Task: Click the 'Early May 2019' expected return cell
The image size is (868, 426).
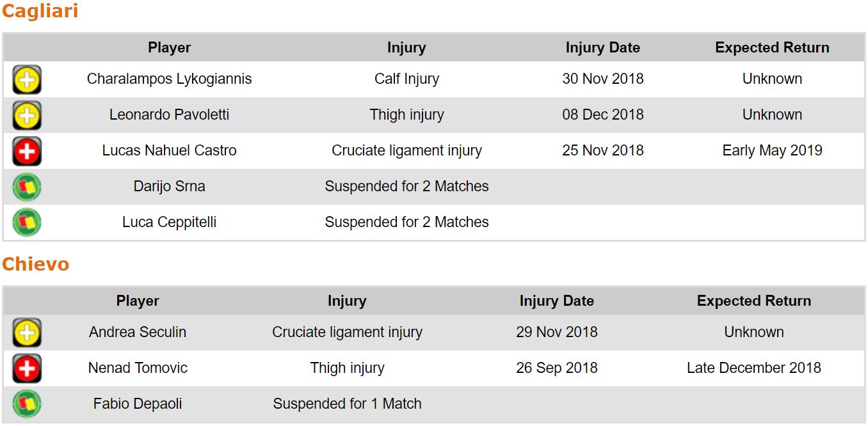Action: coord(772,151)
